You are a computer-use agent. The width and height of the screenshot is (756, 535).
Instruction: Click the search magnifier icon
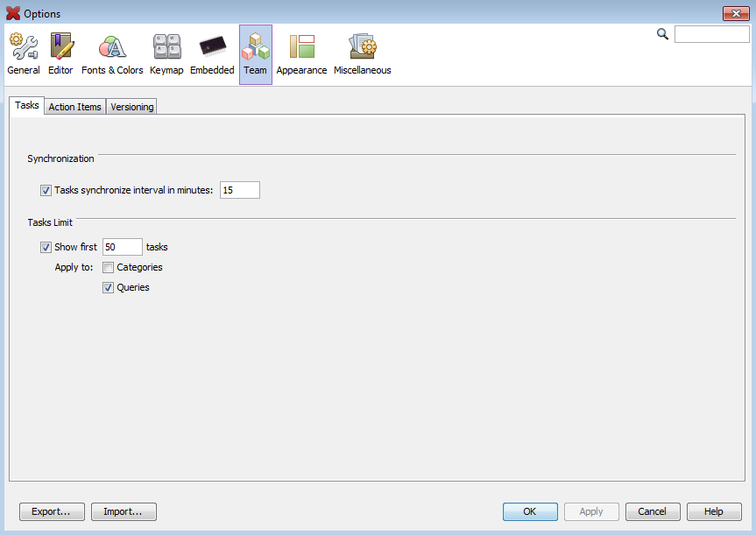[x=662, y=34]
